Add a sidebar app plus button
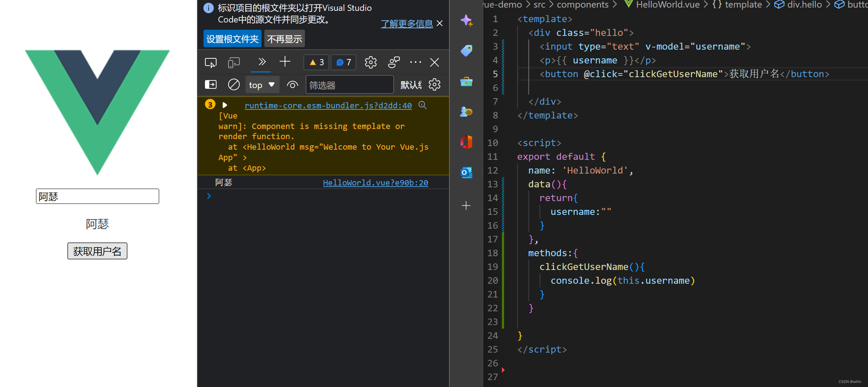Viewport: 868px width, 387px height. point(466,206)
